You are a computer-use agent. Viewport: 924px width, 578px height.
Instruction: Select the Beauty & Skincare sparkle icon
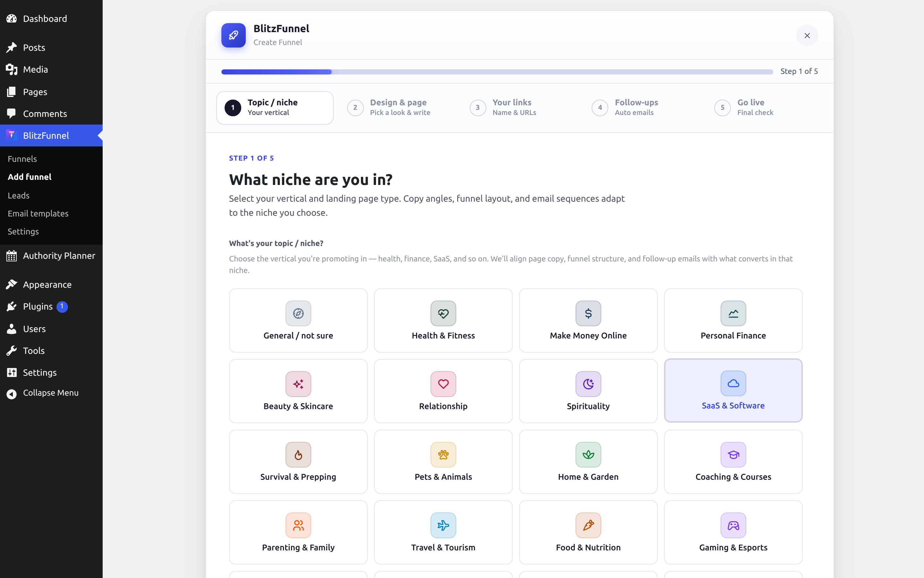point(298,384)
